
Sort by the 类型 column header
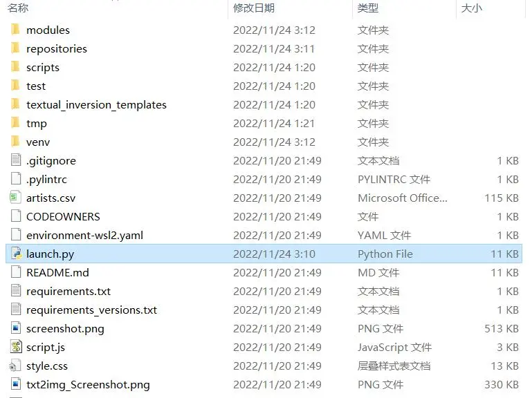[x=368, y=8]
